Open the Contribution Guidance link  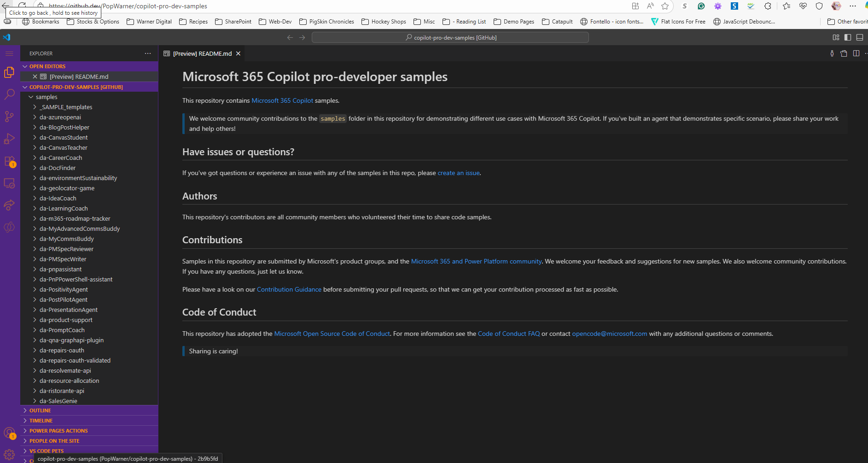(289, 289)
